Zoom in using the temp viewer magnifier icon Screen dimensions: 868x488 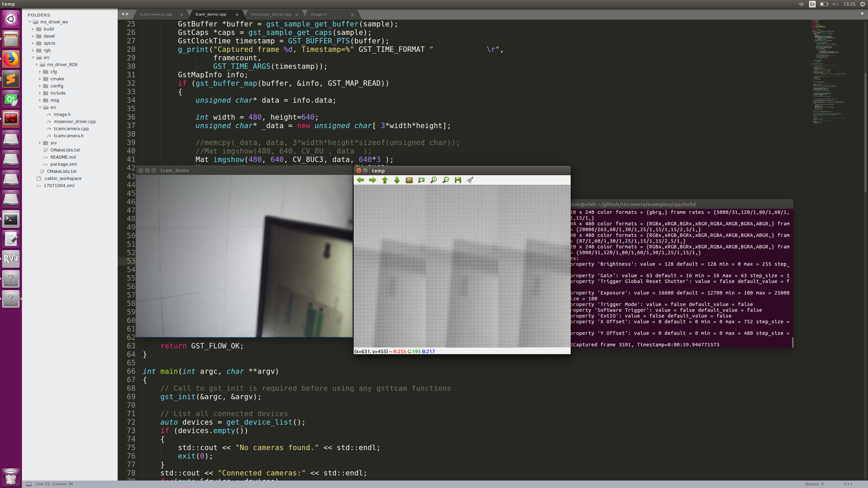[x=433, y=180]
